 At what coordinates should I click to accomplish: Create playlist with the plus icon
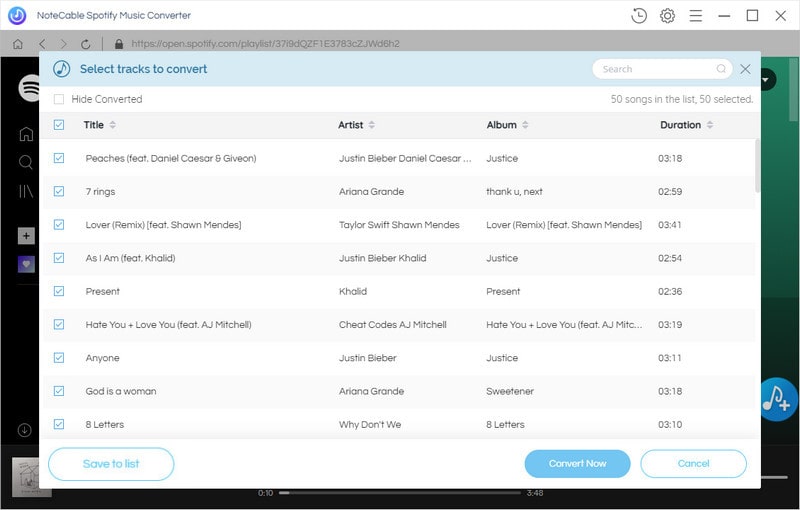[27, 236]
